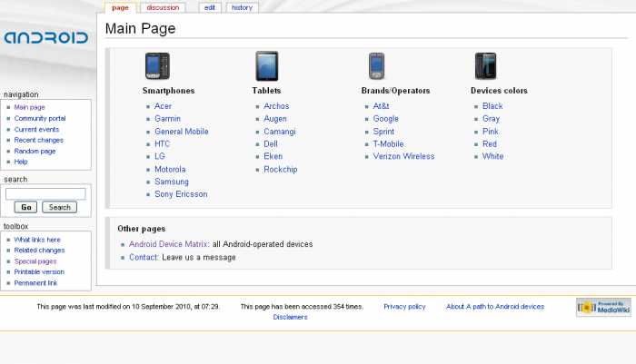Open the Motorola link
636x364 pixels.
170,170
